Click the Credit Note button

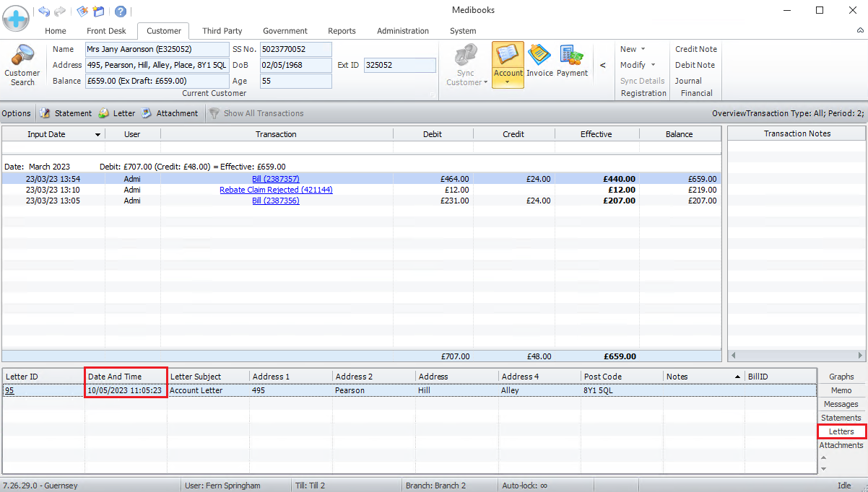pos(696,49)
